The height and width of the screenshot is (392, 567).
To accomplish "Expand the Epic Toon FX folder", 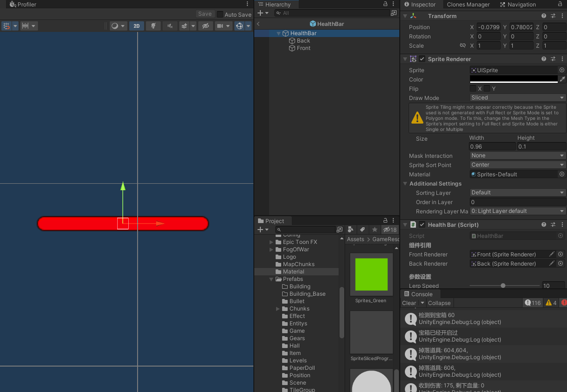I will [271, 242].
